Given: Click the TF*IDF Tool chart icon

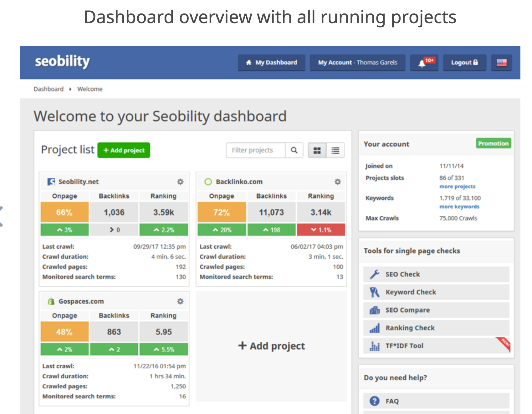Looking at the screenshot, I should tap(375, 346).
